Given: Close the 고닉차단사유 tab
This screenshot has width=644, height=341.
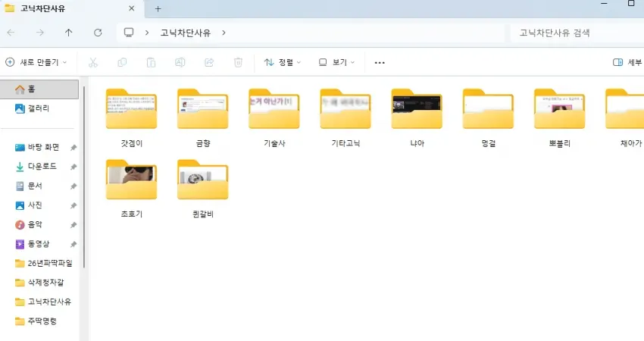Looking at the screenshot, I should click(x=131, y=8).
